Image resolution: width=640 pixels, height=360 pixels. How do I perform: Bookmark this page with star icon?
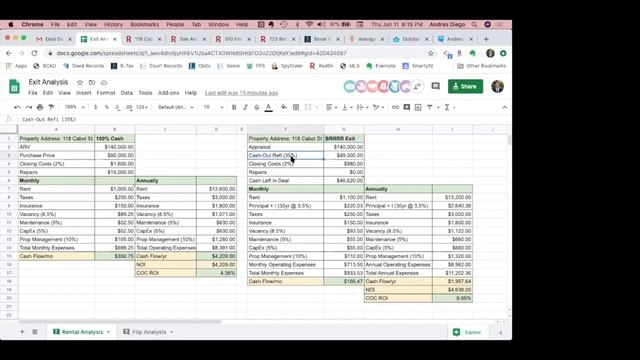(431, 53)
